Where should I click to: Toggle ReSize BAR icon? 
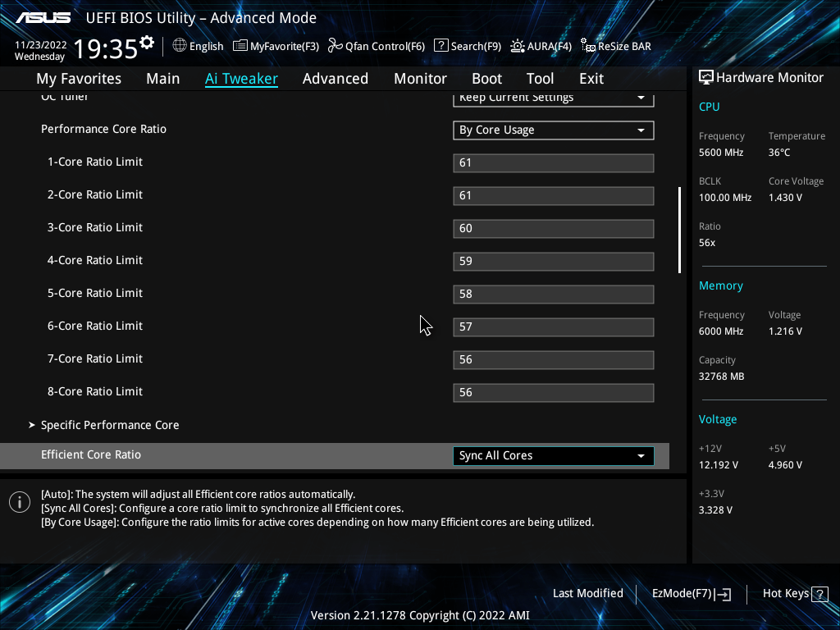point(587,46)
